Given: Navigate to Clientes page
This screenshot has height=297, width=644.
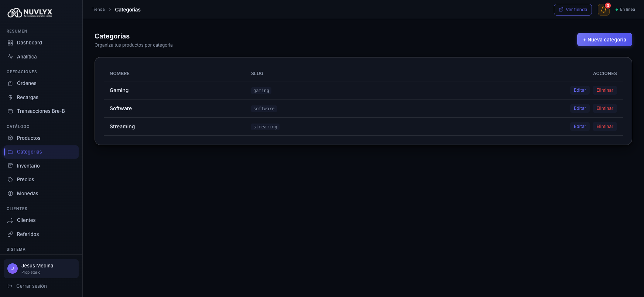Looking at the screenshot, I should (26, 220).
